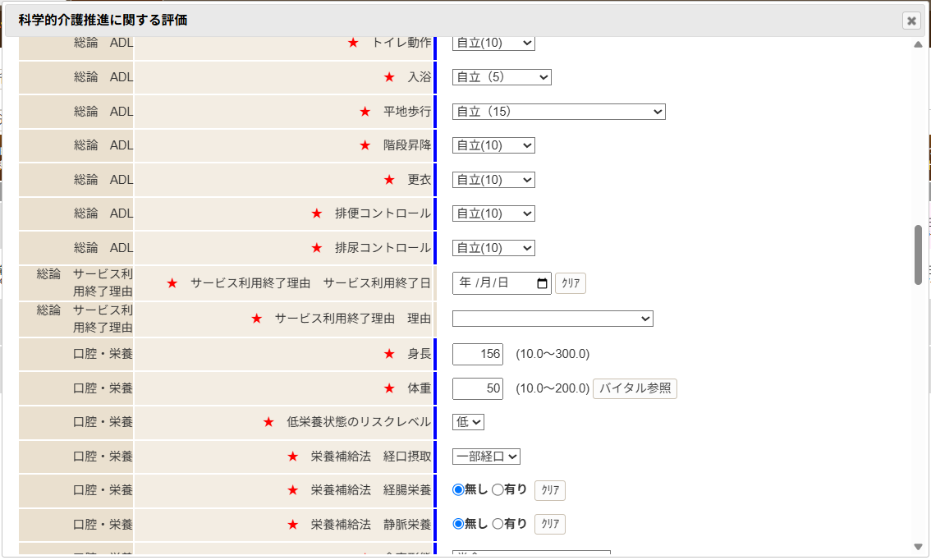
Task: Clear the サービス利用終了日 date field
Action: 571,283
